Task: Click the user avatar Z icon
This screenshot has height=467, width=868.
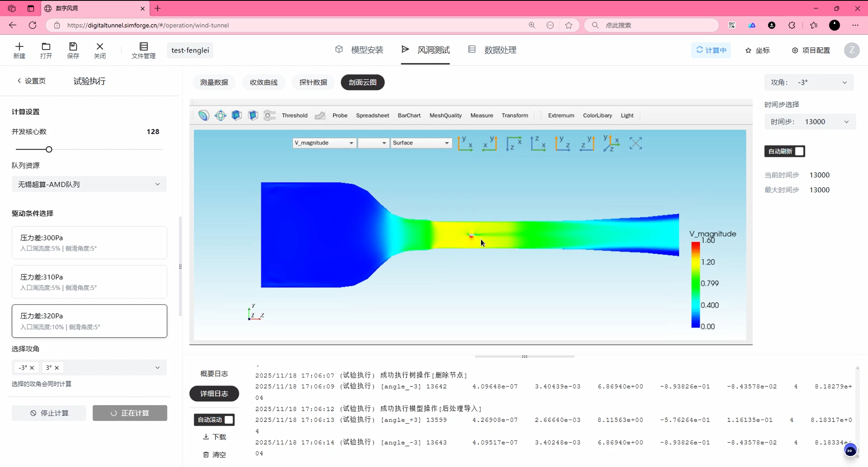Action: (x=852, y=50)
